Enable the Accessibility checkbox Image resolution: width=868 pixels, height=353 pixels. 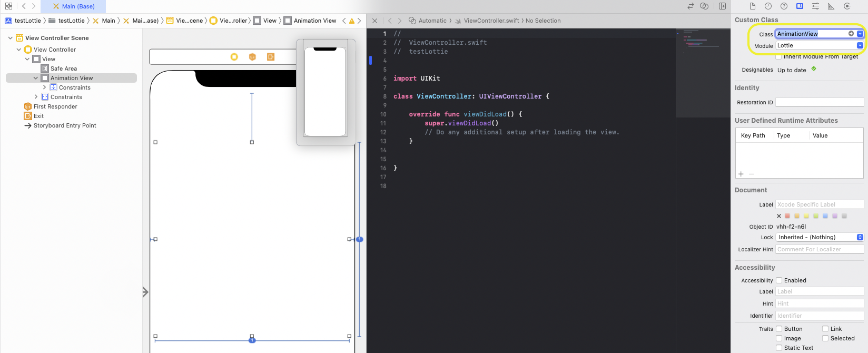coord(779,280)
